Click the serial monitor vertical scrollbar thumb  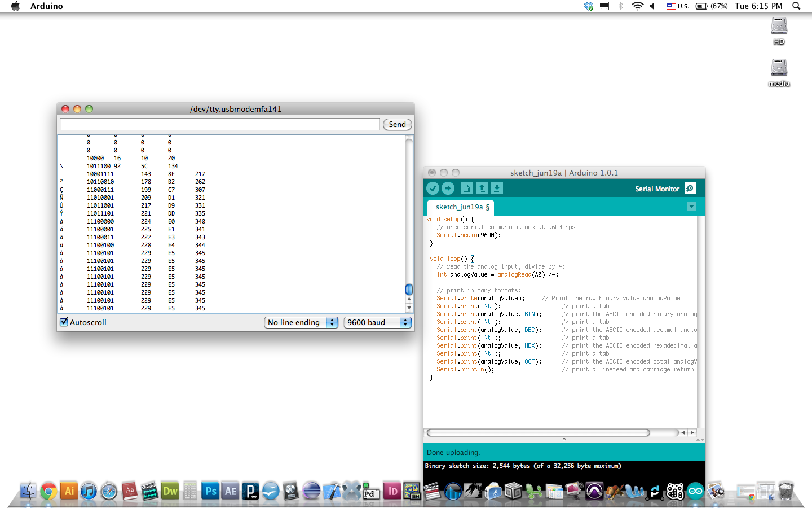[x=409, y=290]
